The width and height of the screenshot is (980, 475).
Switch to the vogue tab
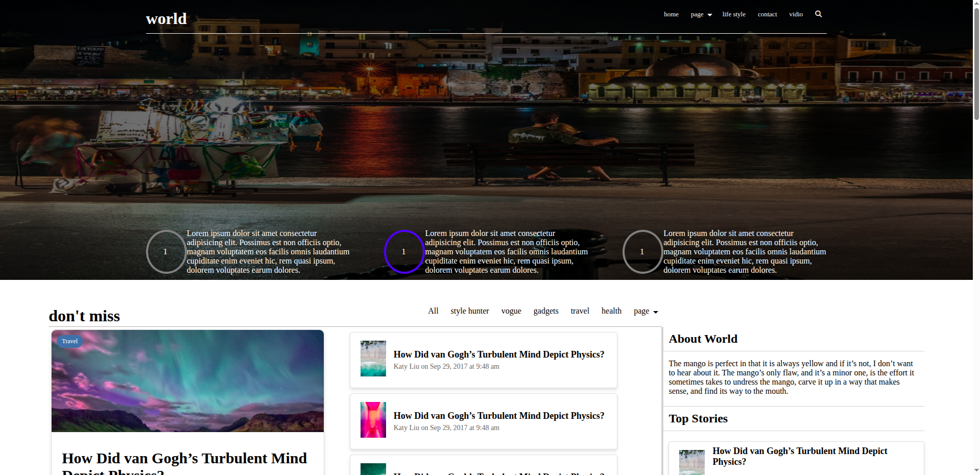click(x=511, y=311)
